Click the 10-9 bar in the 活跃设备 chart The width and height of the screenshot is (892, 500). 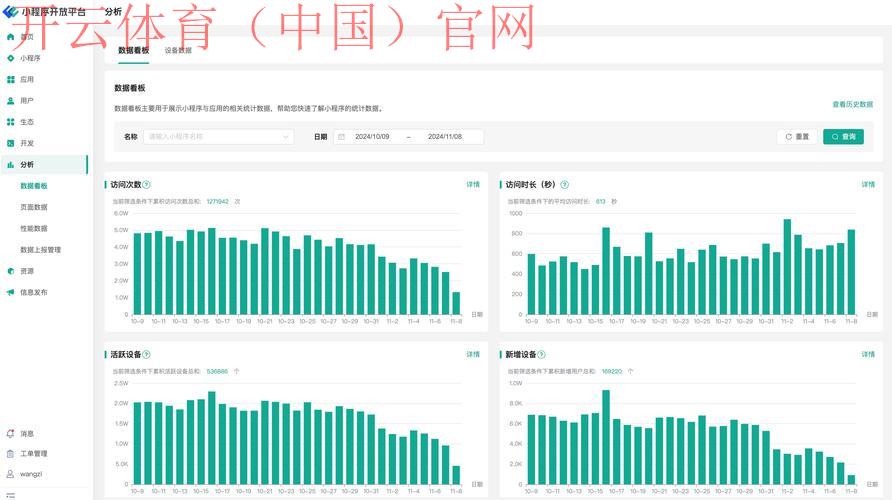click(x=137, y=444)
